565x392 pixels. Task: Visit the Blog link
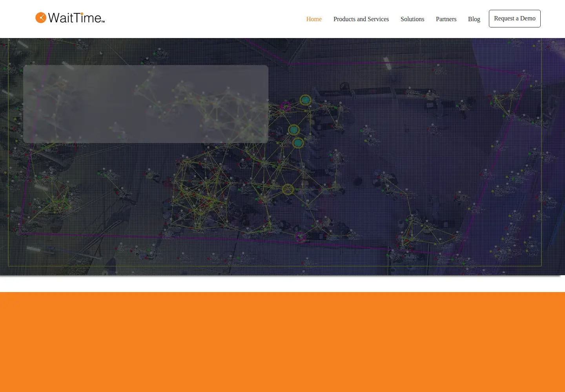coord(474,19)
